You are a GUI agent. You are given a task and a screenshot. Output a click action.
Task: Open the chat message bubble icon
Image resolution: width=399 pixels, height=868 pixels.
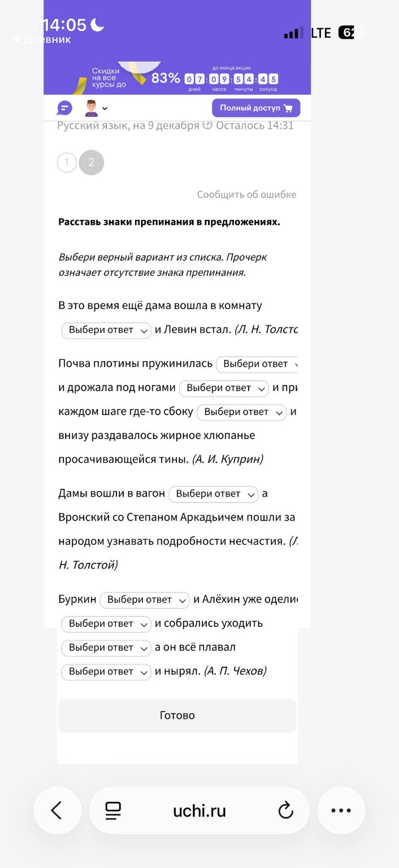64,107
